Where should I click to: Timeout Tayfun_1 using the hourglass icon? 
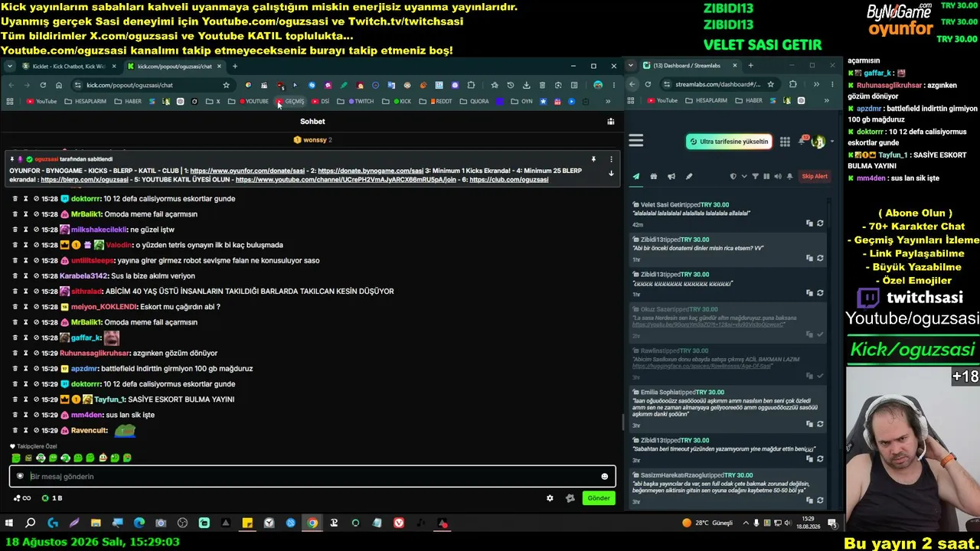pyautogui.click(x=25, y=399)
